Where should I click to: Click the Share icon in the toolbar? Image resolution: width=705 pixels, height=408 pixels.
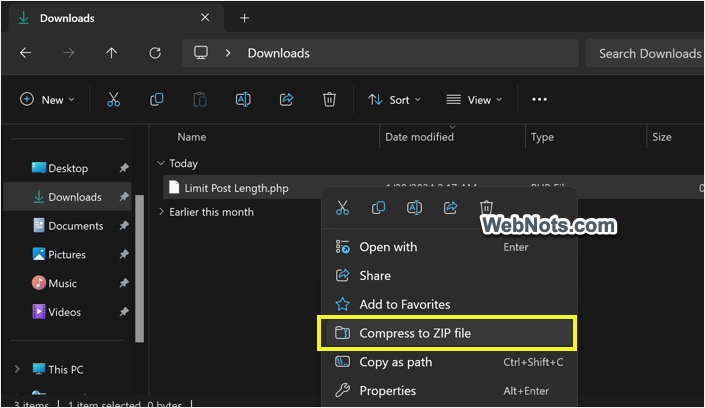pyautogui.click(x=286, y=99)
